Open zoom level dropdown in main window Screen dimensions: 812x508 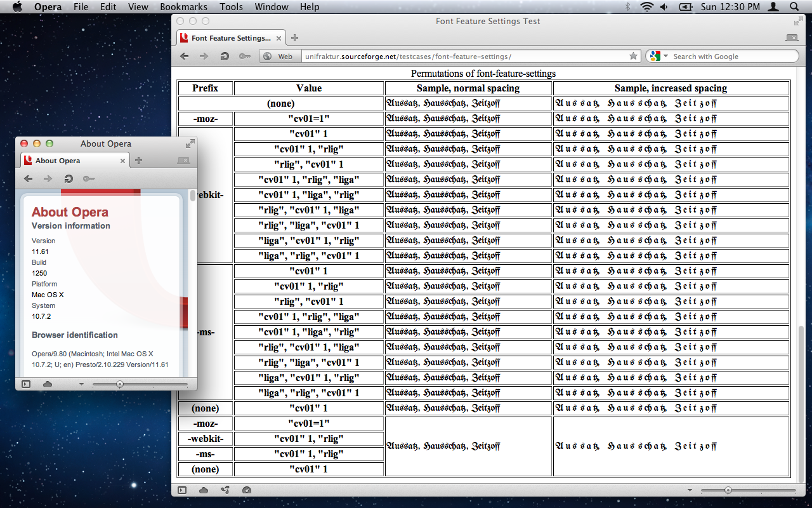(690, 490)
